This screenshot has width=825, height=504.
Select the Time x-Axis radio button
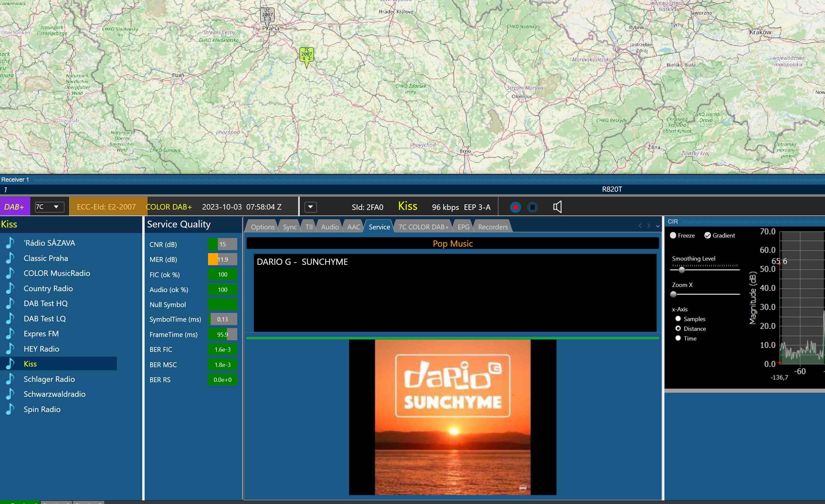[678, 338]
